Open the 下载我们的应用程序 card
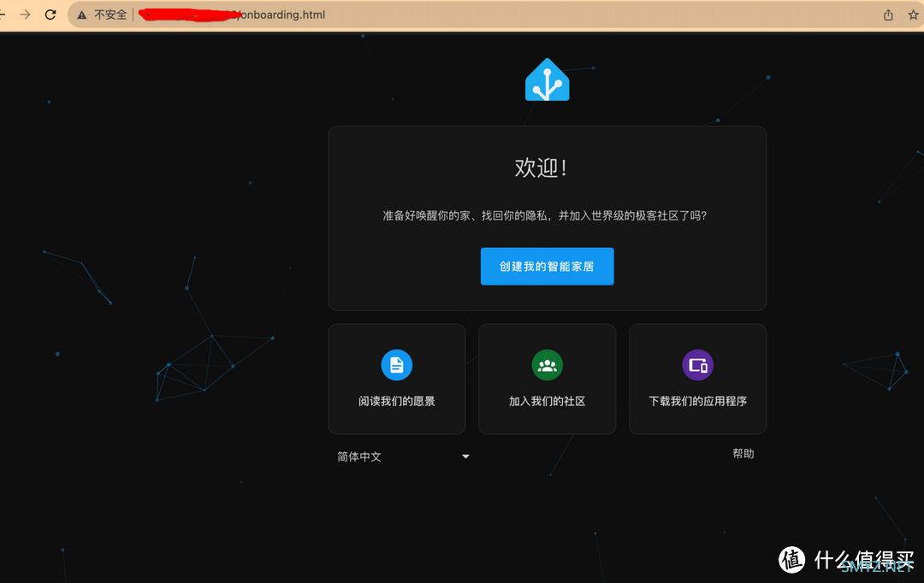 pos(698,379)
